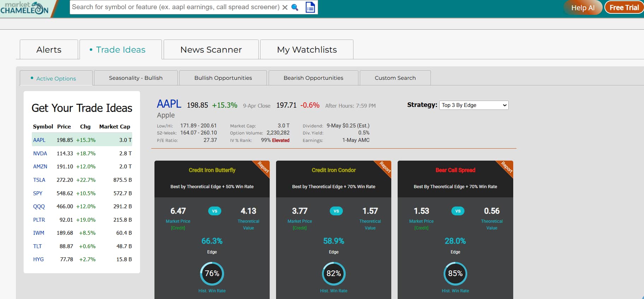Open the Report ribbon on Credit Iron Condor

point(385,167)
